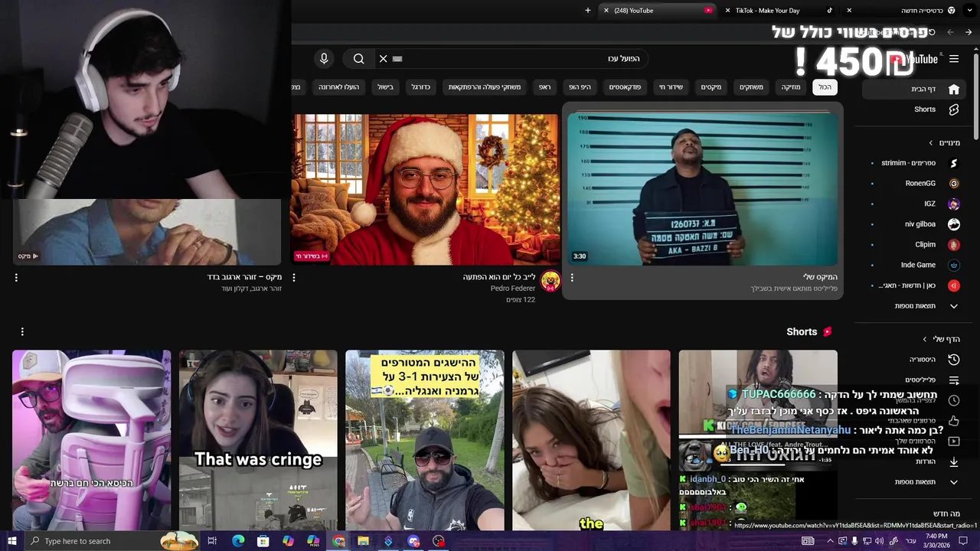Open a new browser tab with plus
The image size is (980, 551).
[588, 11]
